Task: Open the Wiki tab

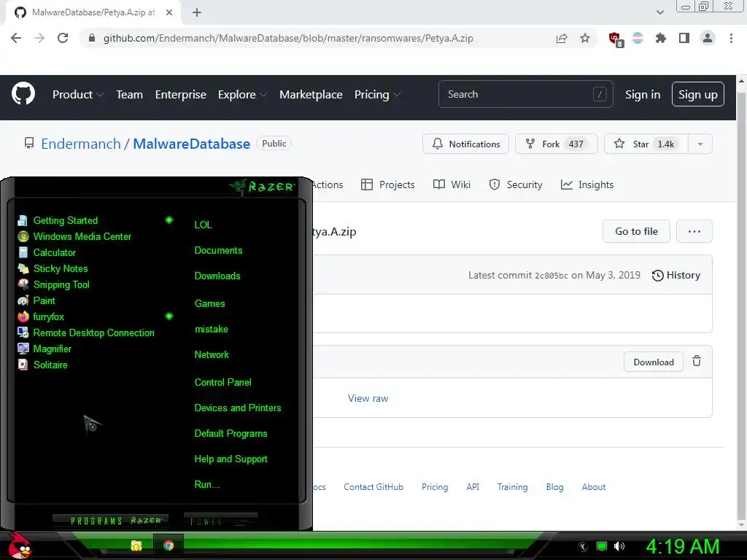Action: tap(452, 184)
